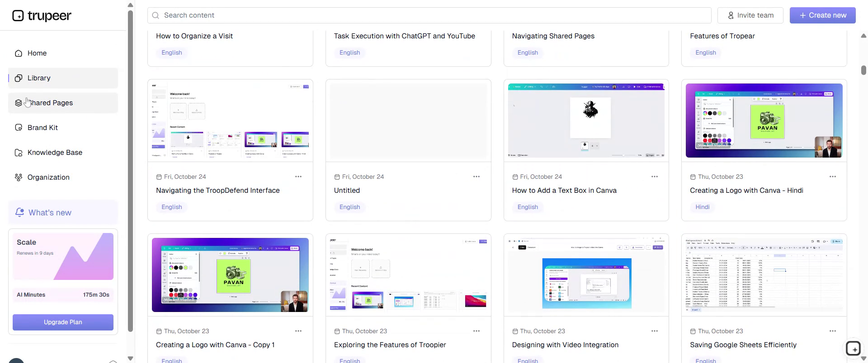Click the Home house icon

point(19,53)
